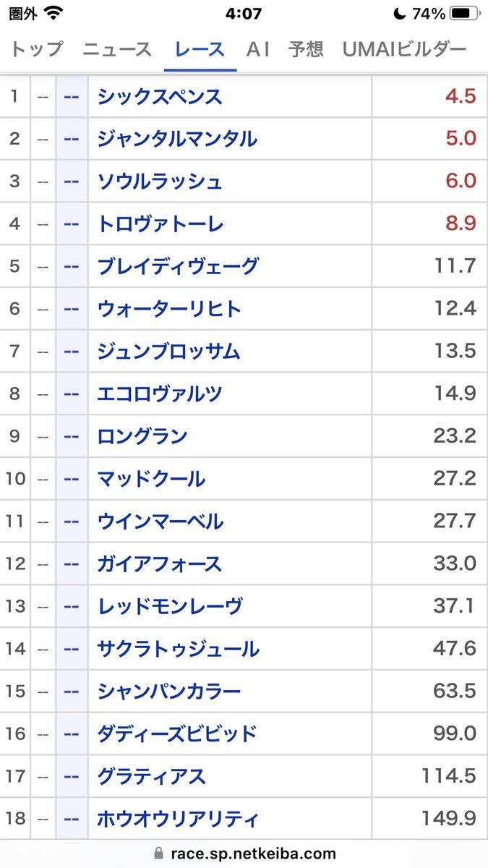
Task: Tap the race.sp.netkeiba.com address bar
Action: pyautogui.click(x=244, y=854)
